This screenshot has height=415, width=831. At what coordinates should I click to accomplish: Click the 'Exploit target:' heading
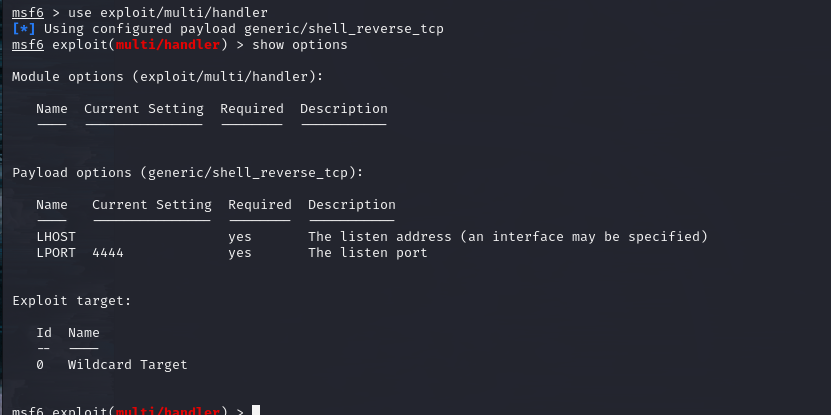click(x=72, y=301)
